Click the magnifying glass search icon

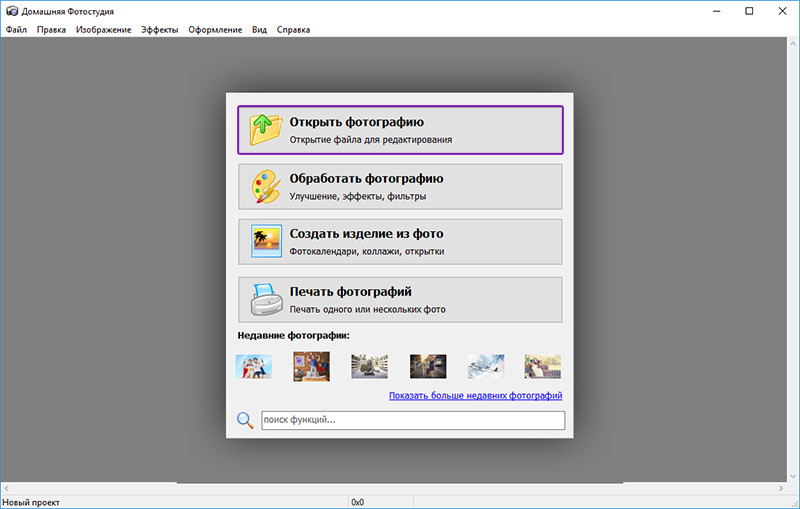click(x=245, y=420)
